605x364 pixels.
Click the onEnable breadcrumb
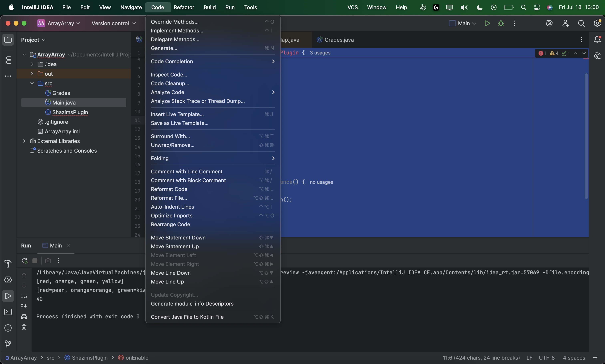point(133,358)
